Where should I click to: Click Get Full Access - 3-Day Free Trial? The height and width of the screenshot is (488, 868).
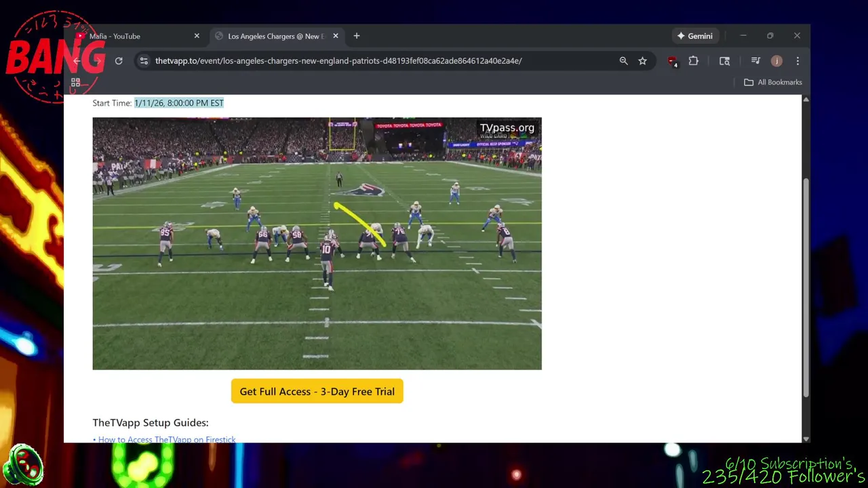pyautogui.click(x=317, y=391)
